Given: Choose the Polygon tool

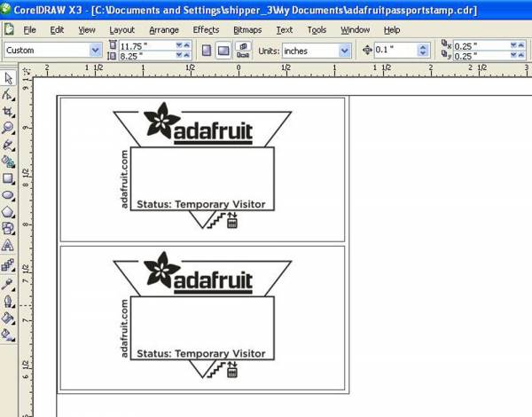Looking at the screenshot, I should click(x=8, y=212).
